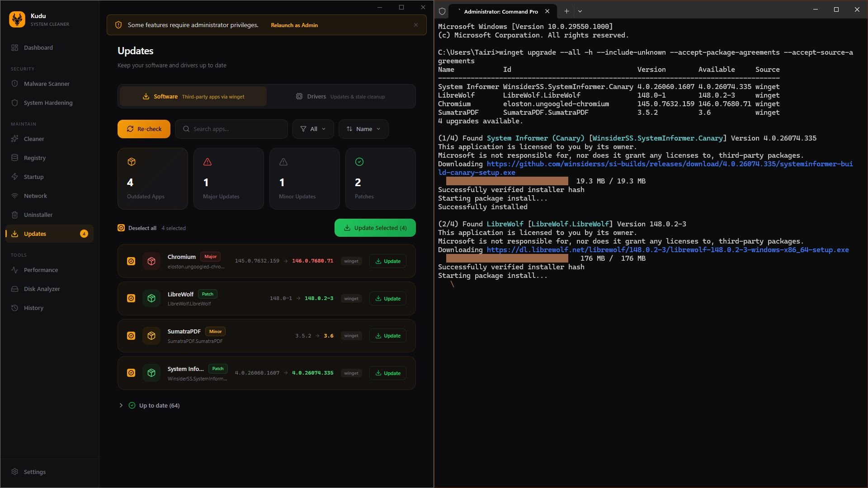Click the librewolf.net download link in terminal
Viewport: 868px width, 488px height.
668,250
